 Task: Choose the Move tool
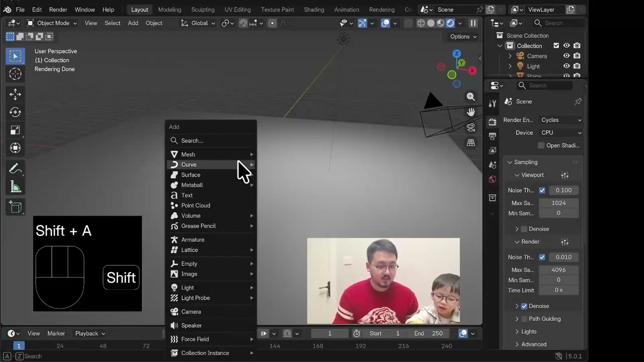pos(15,94)
